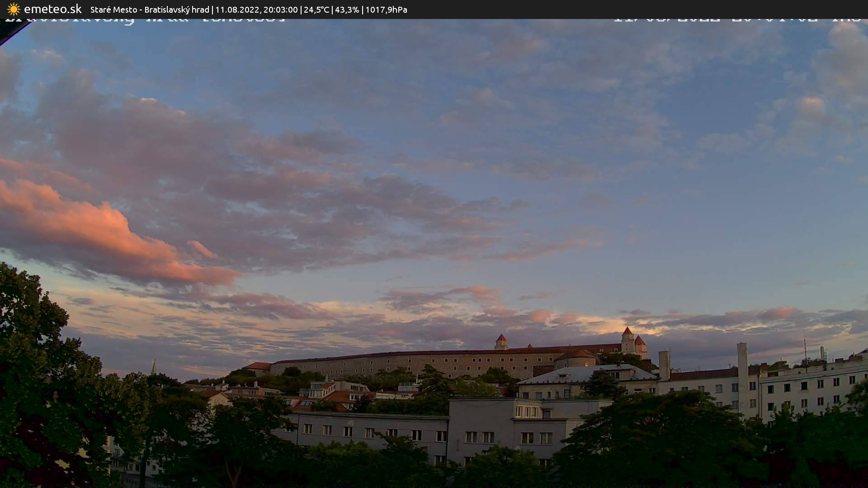
Task: Click the white multi-storey building at right
Action: 809,393
